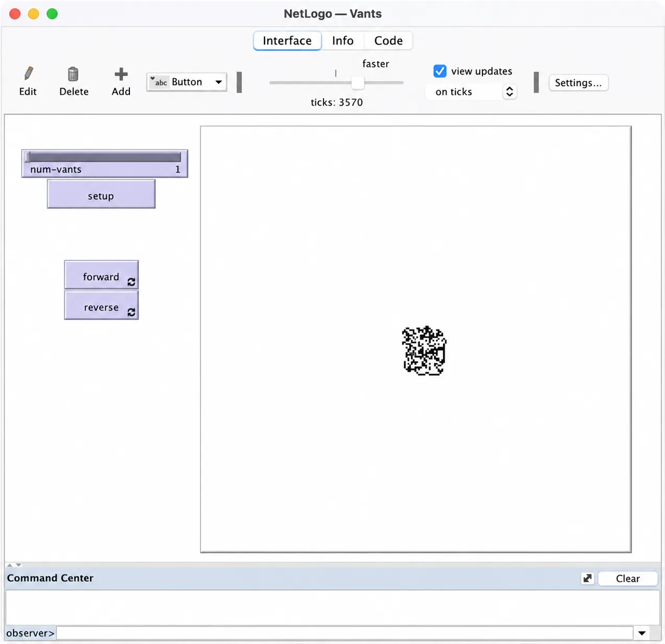
Task: Click the Add plus icon
Action: (121, 74)
